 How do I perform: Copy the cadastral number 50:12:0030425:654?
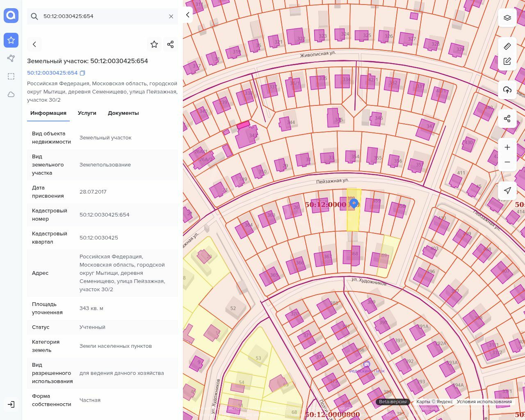82,73
